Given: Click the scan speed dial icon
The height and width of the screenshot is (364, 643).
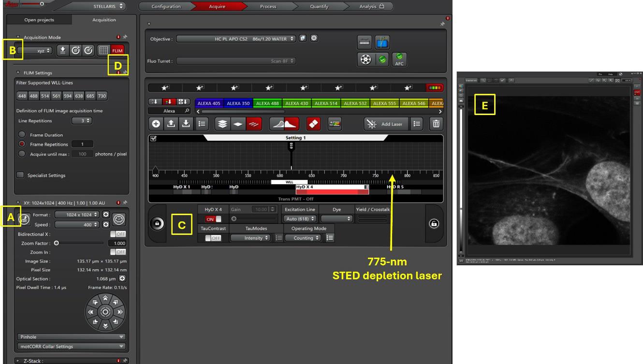Looking at the screenshot, I should click(119, 219).
